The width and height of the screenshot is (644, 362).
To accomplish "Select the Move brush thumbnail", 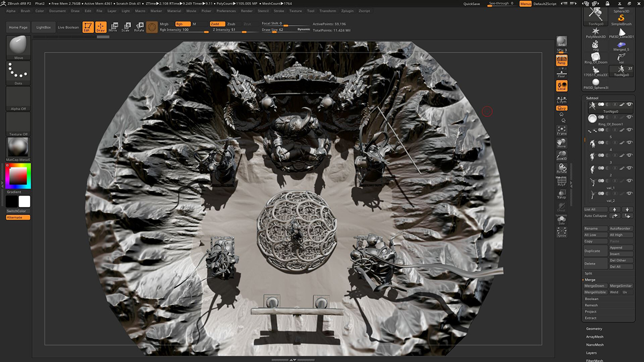I will point(18,47).
